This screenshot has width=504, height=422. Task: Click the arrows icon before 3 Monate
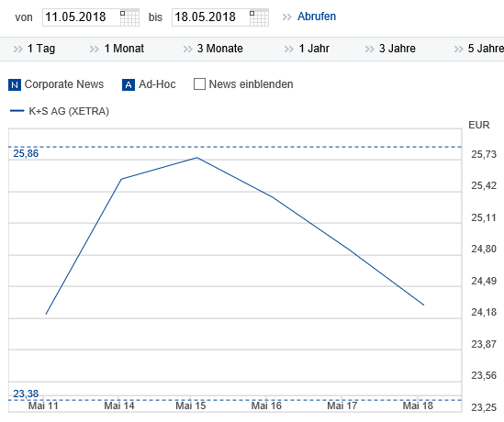(187, 49)
